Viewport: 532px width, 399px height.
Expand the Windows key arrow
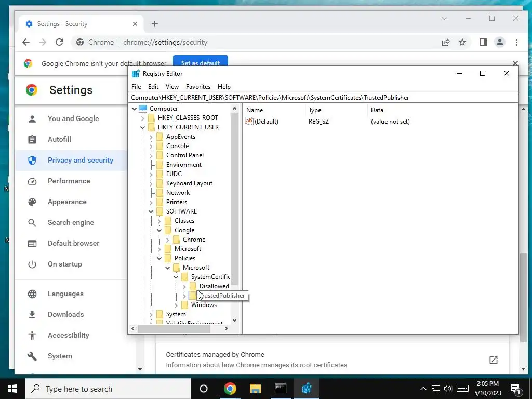tap(176, 305)
